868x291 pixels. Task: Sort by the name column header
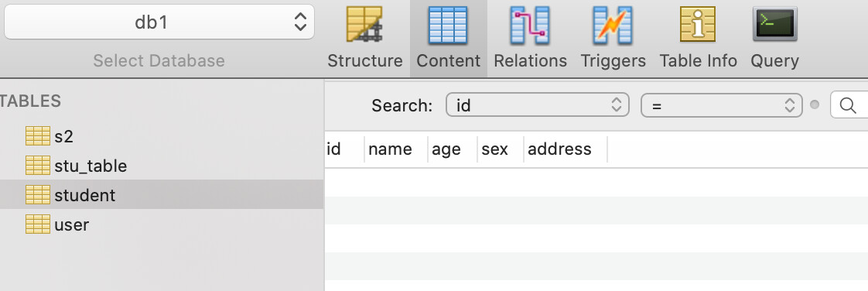pos(396,149)
